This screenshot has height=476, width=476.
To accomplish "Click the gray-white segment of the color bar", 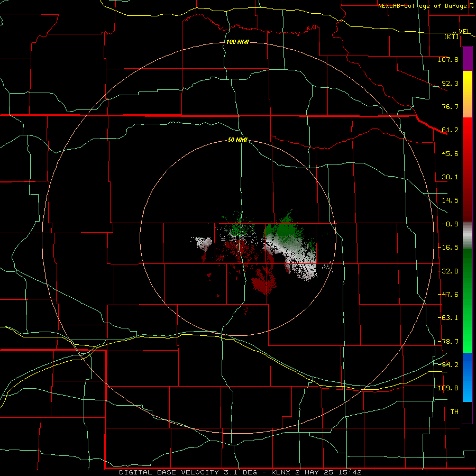I will coord(467,235).
